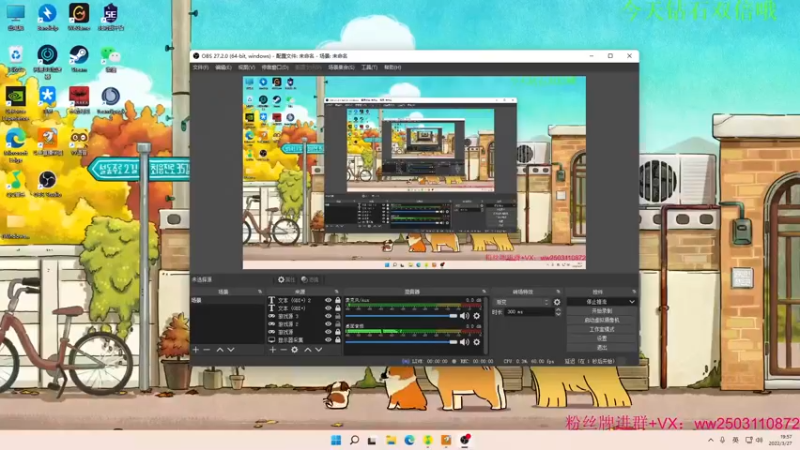The image size is (800, 450).
Task: Move source up in Sources panel
Action: (x=308, y=350)
